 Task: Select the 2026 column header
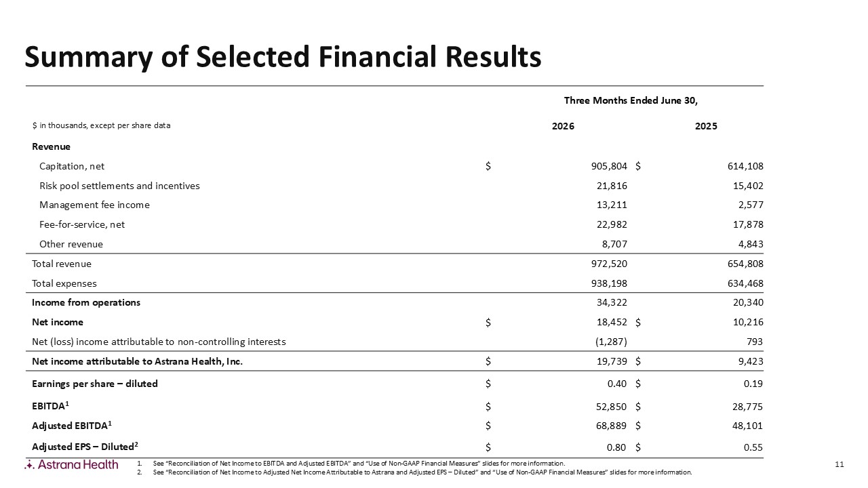[563, 126]
